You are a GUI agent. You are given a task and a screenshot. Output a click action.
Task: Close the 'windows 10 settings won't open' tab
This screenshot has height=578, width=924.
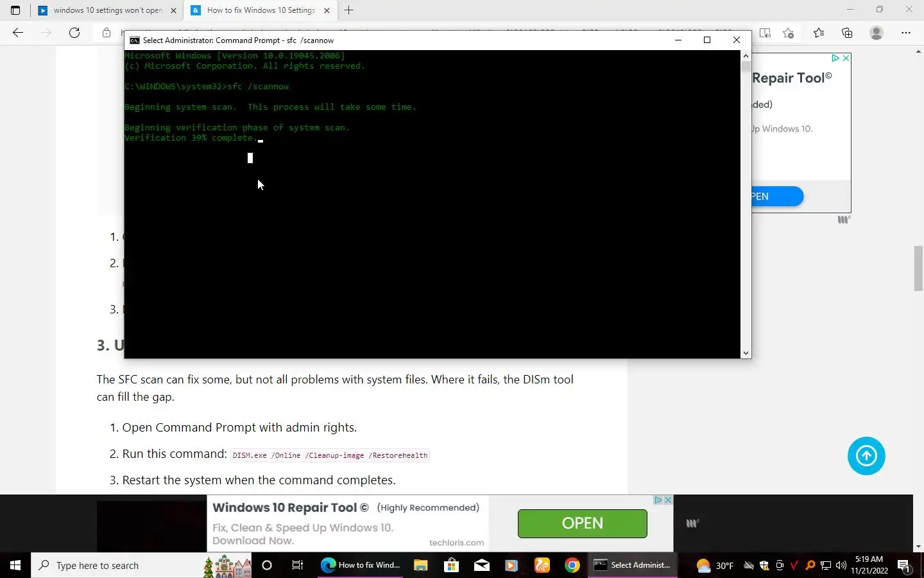click(x=173, y=10)
